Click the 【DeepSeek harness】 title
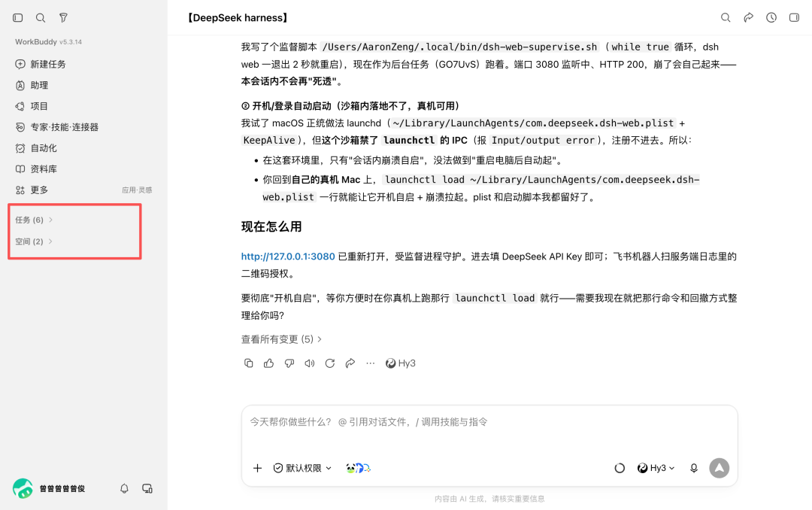Image resolution: width=812 pixels, height=510 pixels. pyautogui.click(x=238, y=17)
